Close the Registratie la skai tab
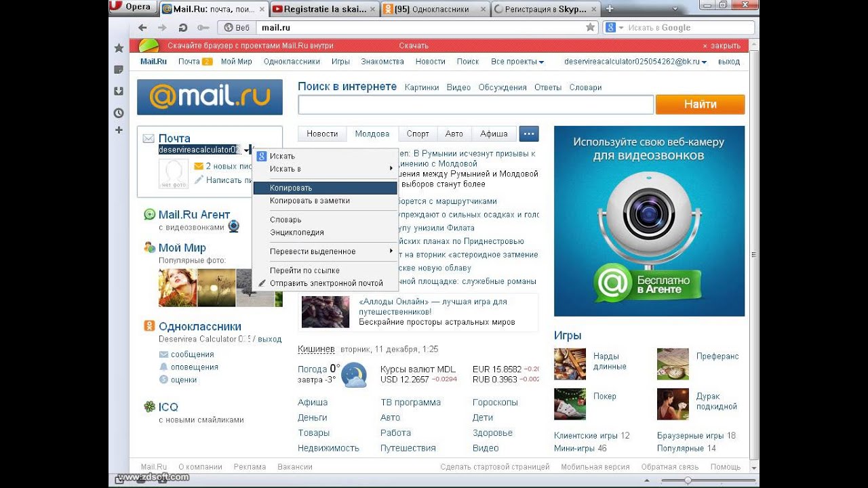 372,9
